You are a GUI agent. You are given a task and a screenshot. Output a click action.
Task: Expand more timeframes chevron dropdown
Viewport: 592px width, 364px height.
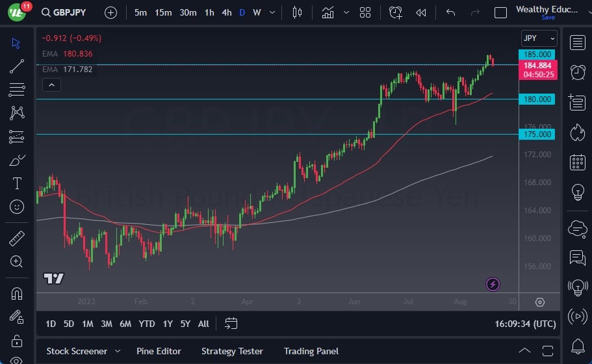(272, 12)
